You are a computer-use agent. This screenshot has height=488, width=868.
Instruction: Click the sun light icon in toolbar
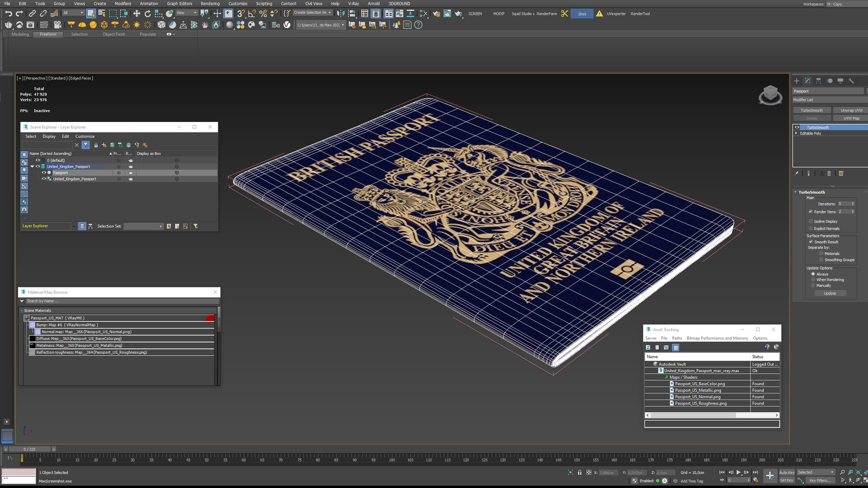pos(137,25)
